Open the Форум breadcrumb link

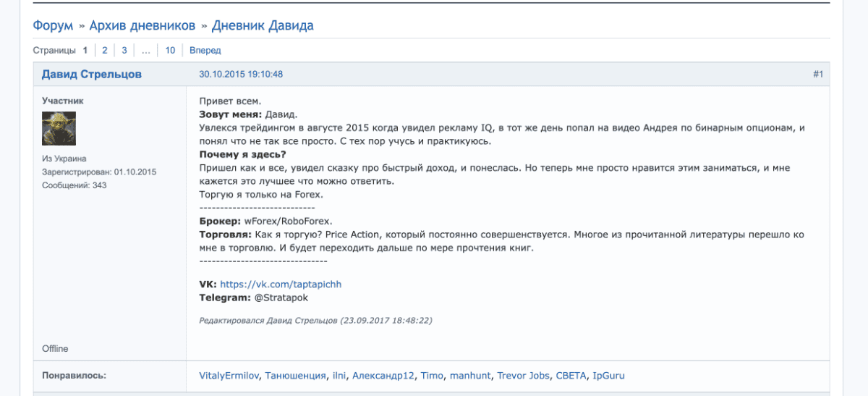tap(53, 26)
